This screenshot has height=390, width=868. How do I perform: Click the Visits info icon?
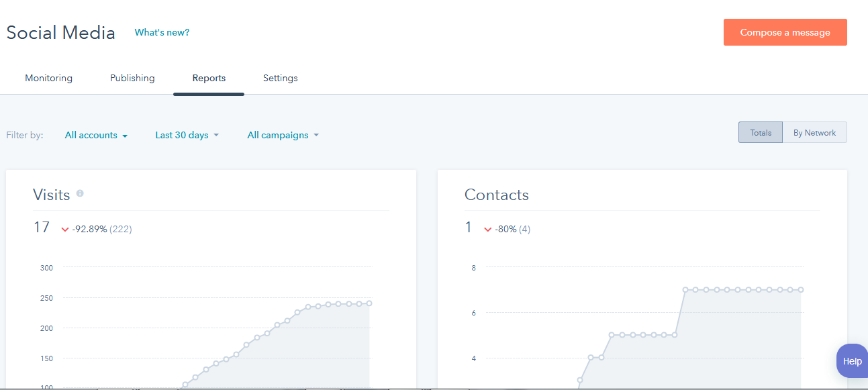pos(80,193)
